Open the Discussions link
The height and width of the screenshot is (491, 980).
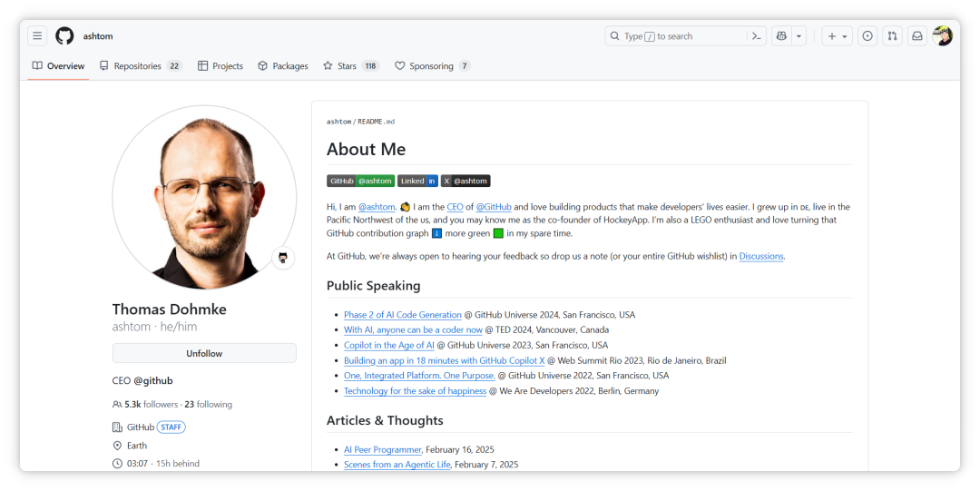[761, 257]
